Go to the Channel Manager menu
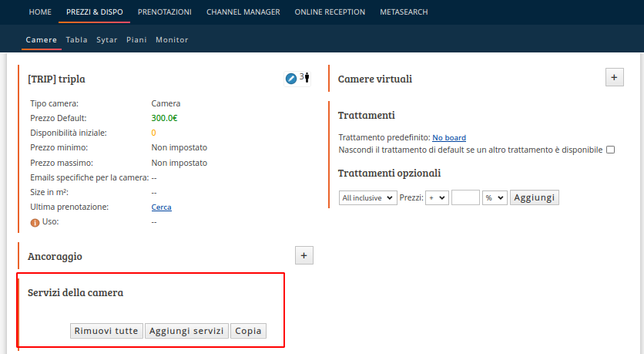The width and height of the screenshot is (644, 354). [243, 12]
